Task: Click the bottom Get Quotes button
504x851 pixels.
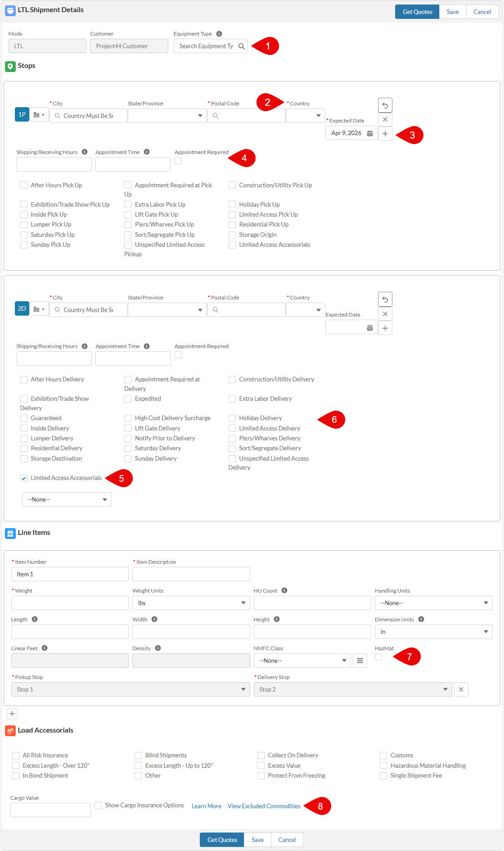Action: pos(222,840)
